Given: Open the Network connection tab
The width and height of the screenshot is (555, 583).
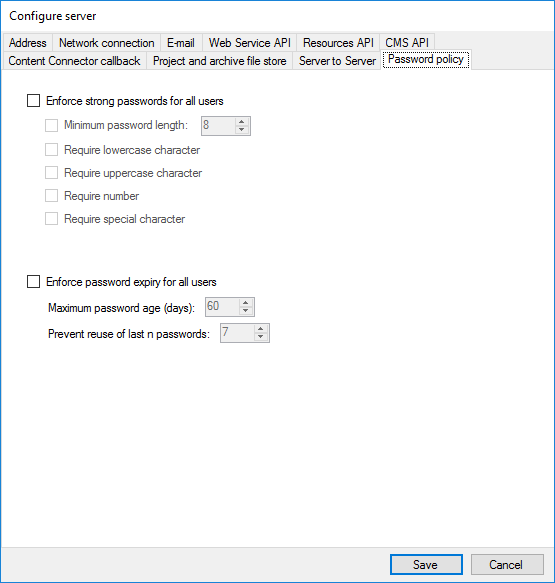Looking at the screenshot, I should (x=107, y=43).
